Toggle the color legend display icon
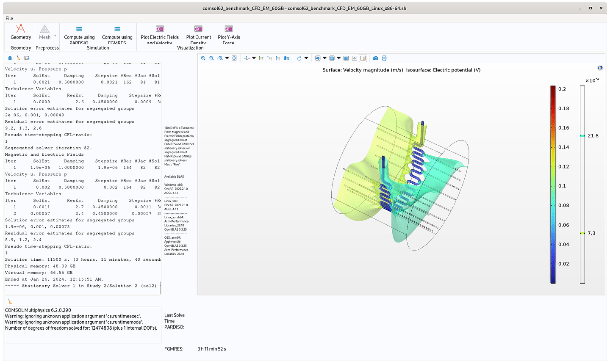 point(363,58)
